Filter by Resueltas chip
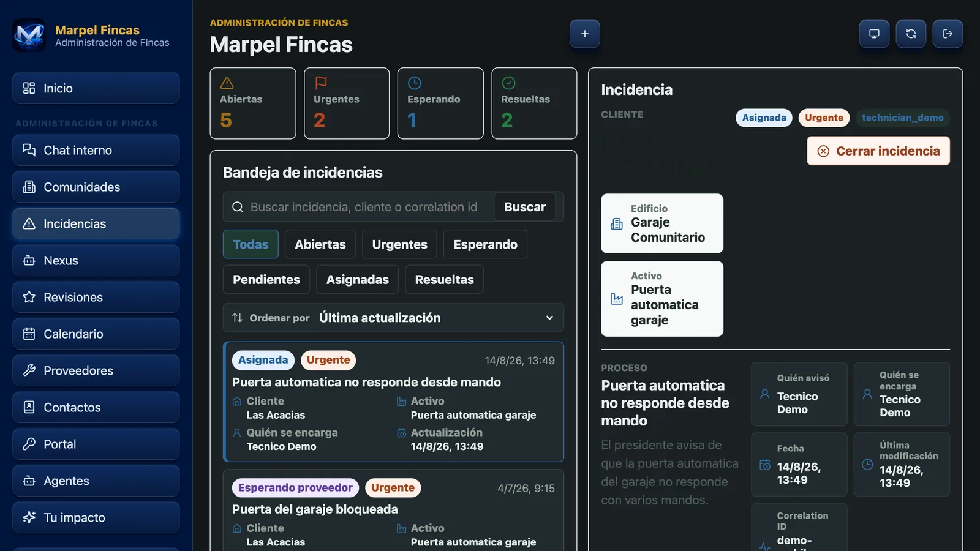980x551 pixels. tap(445, 279)
